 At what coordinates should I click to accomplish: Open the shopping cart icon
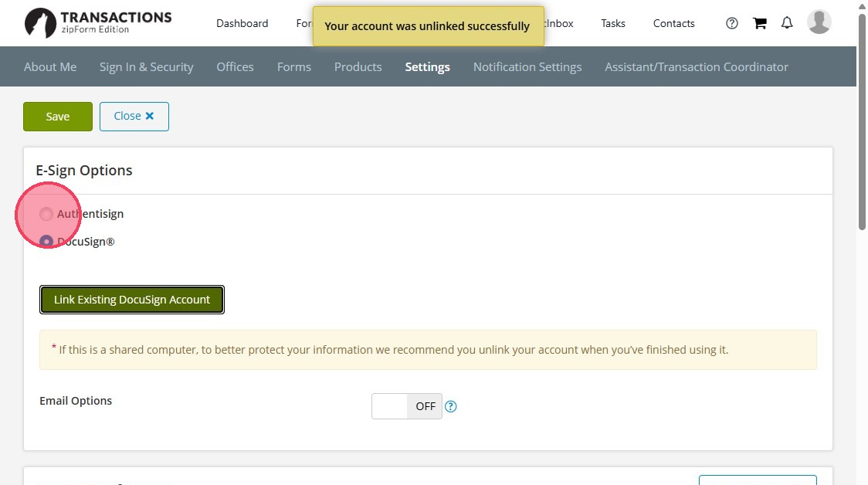click(760, 23)
